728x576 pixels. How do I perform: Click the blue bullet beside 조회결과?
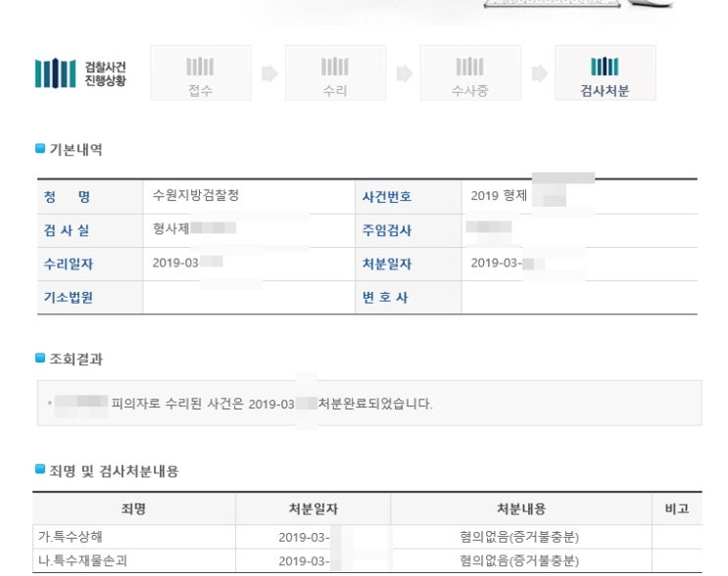pos(40,358)
